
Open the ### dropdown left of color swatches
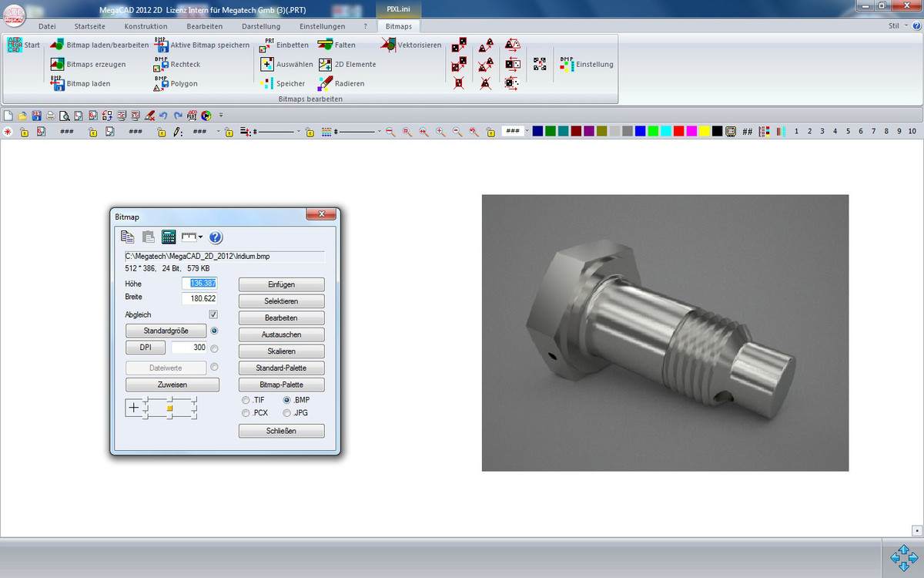[527, 132]
